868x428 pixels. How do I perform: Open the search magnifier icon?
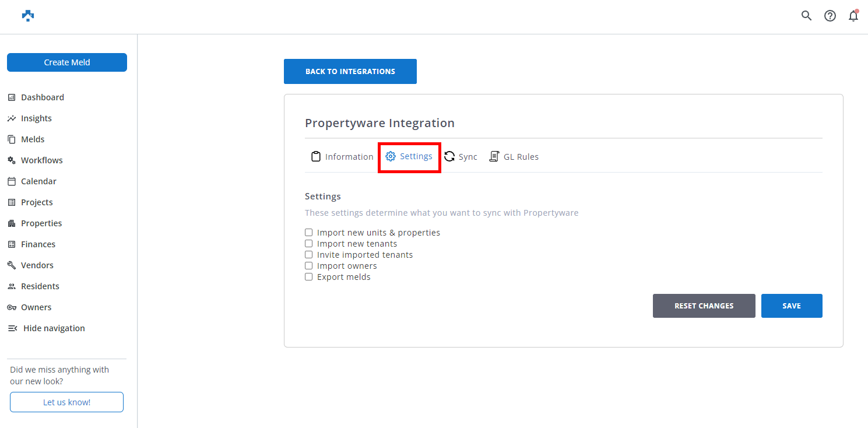point(806,16)
